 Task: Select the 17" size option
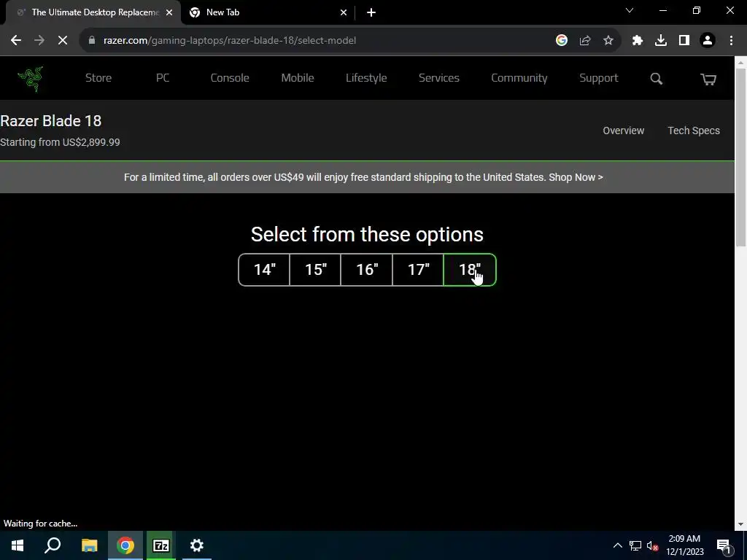click(418, 270)
